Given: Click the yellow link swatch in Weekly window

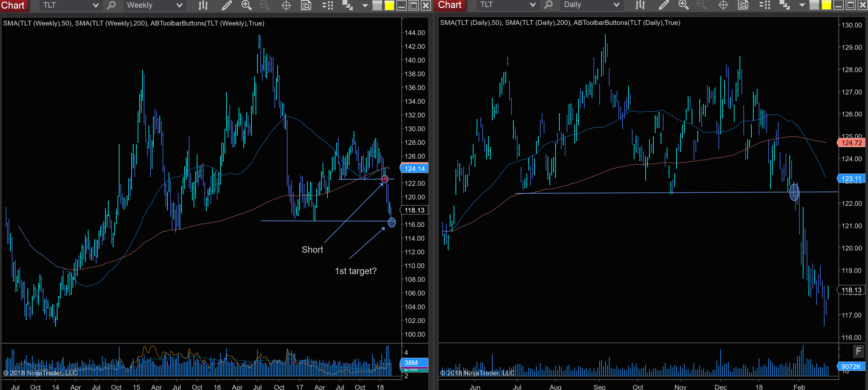Looking at the screenshot, I should (x=389, y=6).
